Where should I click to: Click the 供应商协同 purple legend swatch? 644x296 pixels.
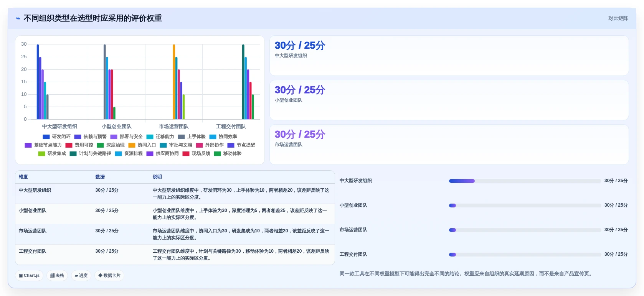click(x=150, y=153)
